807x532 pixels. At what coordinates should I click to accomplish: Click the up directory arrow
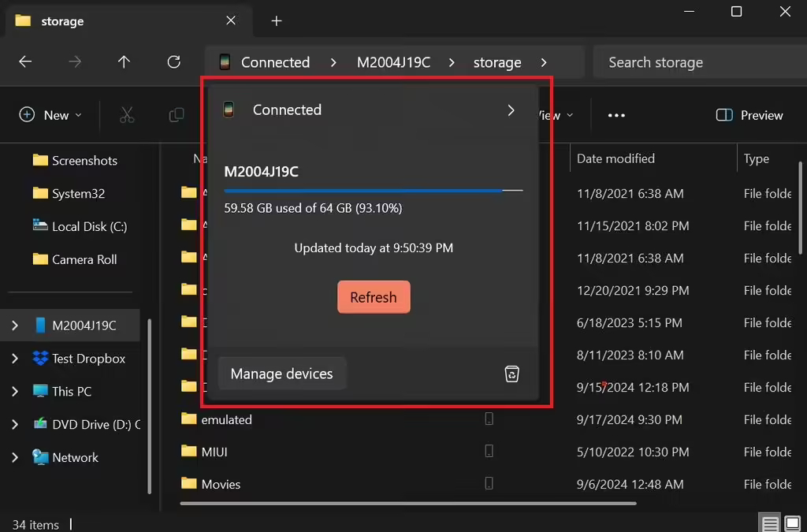coord(124,62)
